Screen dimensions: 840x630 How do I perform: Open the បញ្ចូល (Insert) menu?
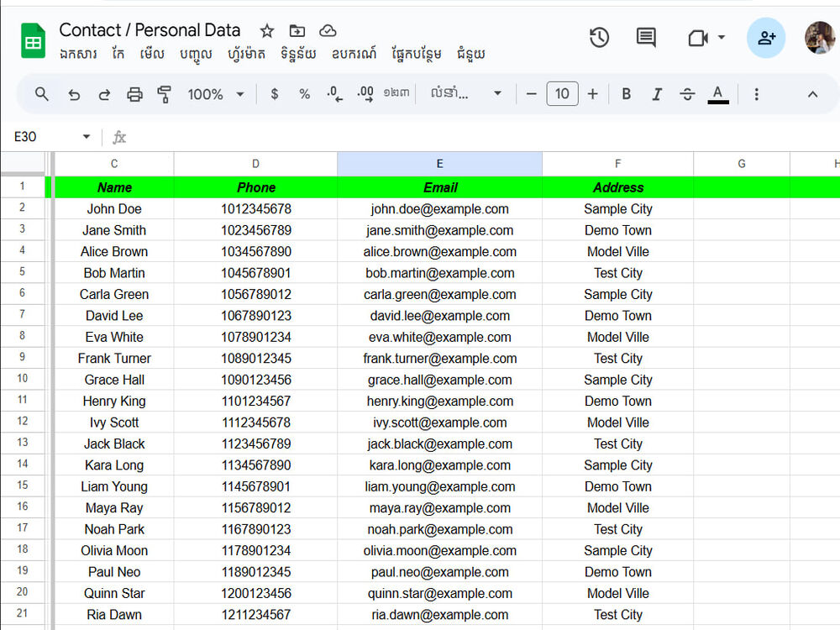[x=196, y=55]
